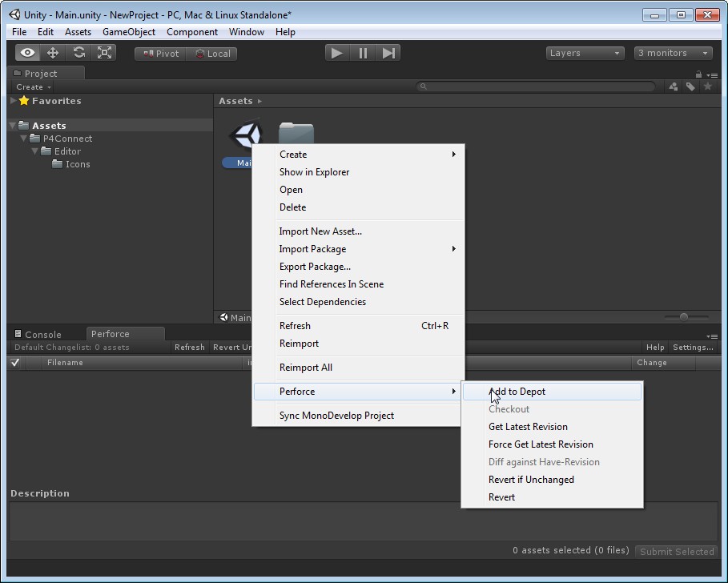
Task: Choose Import New Asset...
Action: coord(358,231)
